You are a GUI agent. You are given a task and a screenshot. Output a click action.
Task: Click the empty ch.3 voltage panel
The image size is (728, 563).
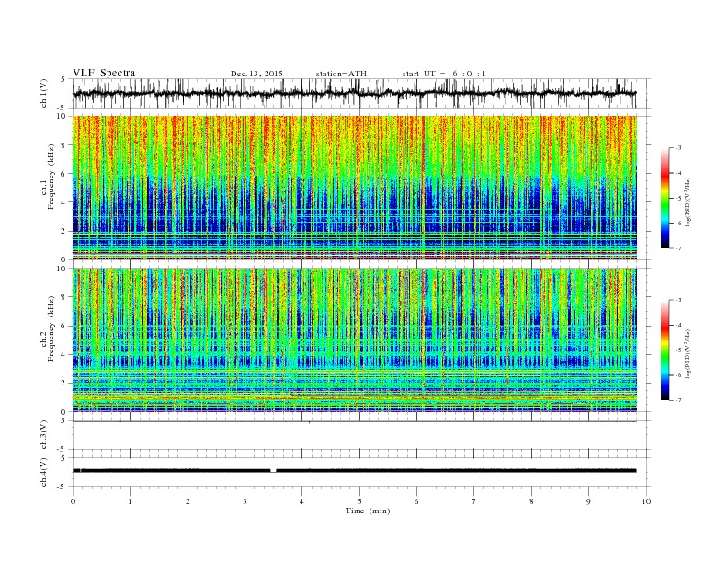(x=361, y=435)
